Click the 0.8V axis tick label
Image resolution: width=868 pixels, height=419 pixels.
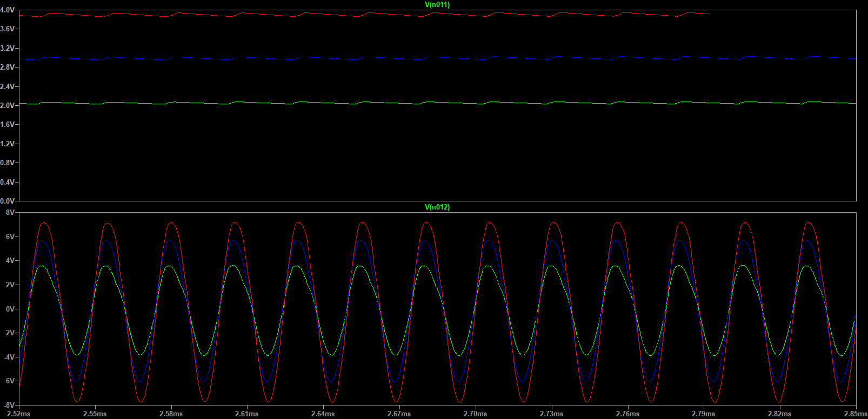8,163
